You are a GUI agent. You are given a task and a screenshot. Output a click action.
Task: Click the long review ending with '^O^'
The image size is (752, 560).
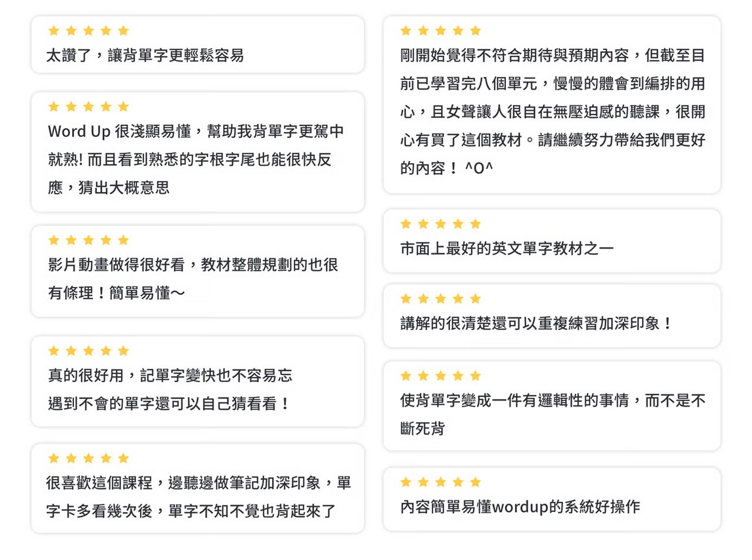553,112
